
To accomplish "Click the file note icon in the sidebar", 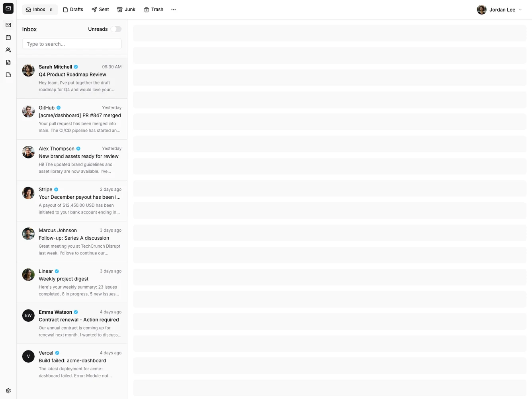I will click(x=8, y=75).
